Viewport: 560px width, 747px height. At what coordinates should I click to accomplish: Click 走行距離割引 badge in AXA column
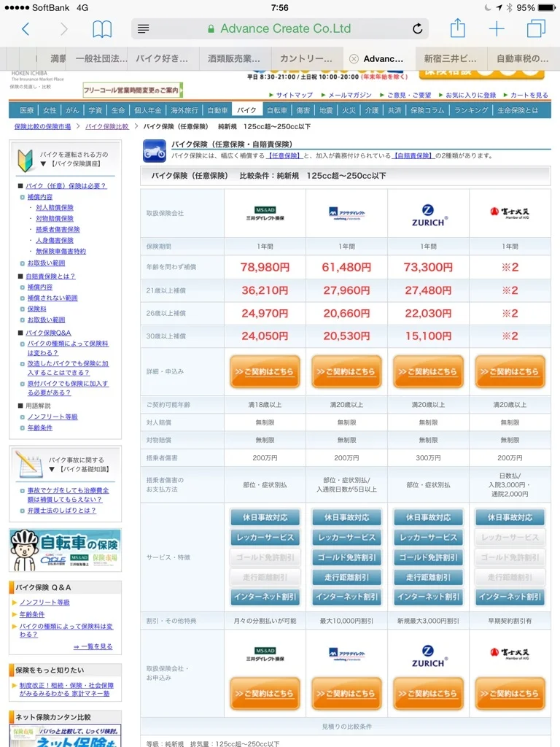point(346,578)
